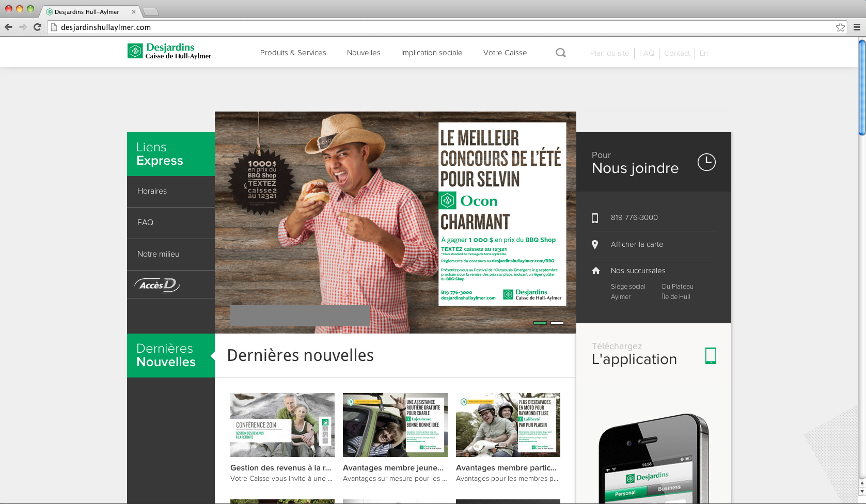This screenshot has width=866, height=504.
Task: Open Implication sociale menu
Action: [432, 53]
